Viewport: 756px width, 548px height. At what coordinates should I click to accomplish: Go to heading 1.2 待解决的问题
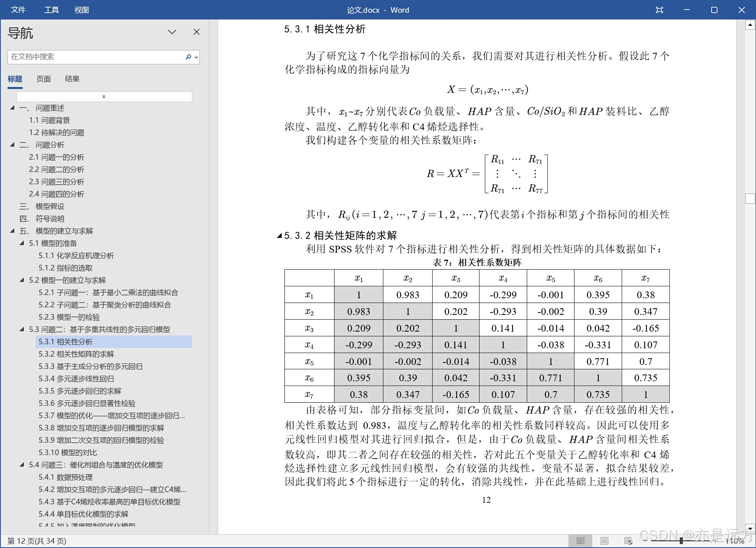(x=56, y=133)
